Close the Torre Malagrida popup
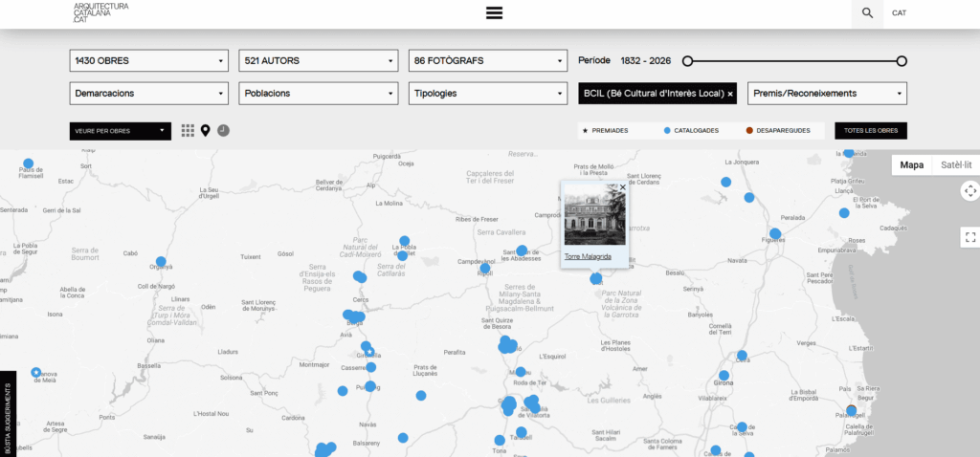This screenshot has height=457, width=980. click(622, 188)
